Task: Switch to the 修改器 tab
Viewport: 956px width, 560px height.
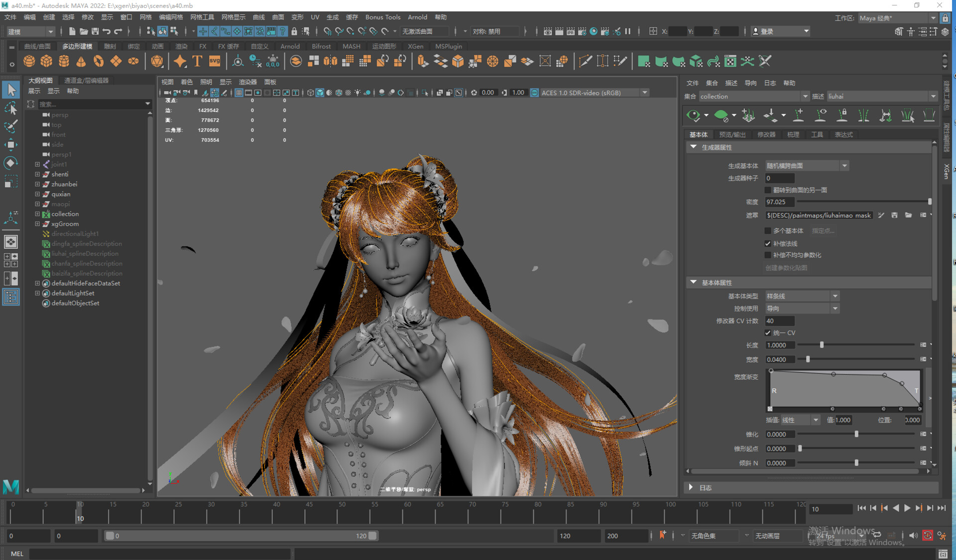Action: [766, 134]
